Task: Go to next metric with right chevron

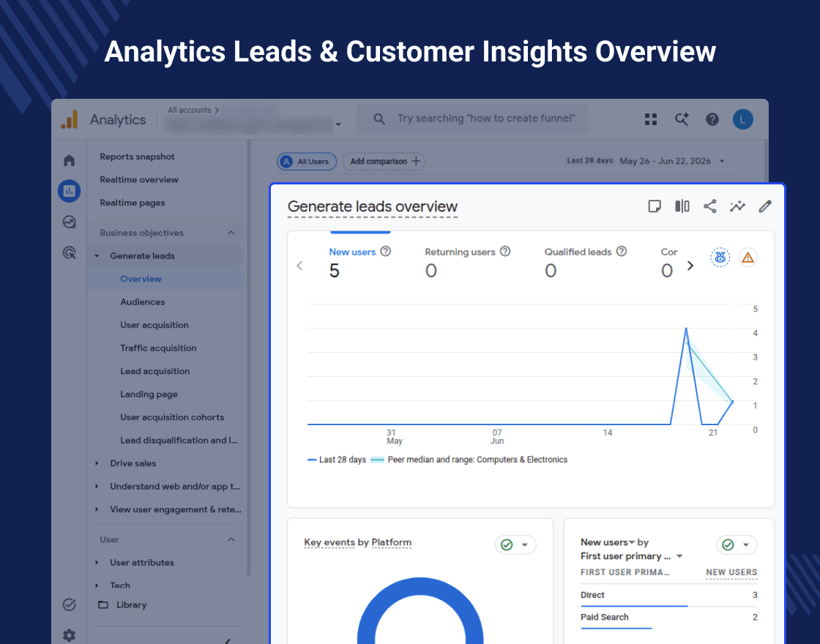Action: click(x=690, y=266)
